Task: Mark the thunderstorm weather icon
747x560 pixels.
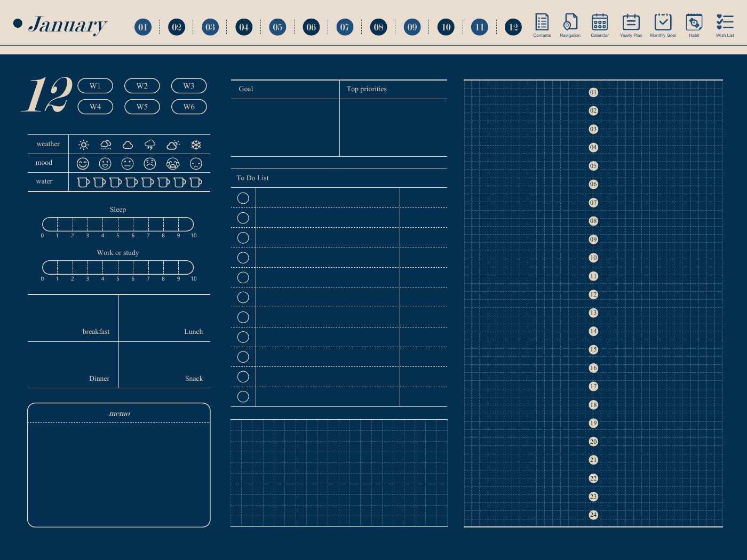Action: pos(150,145)
